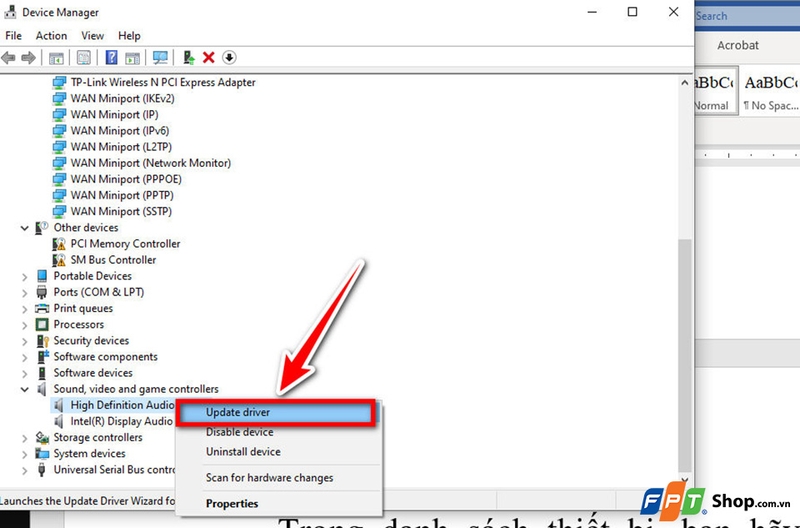This screenshot has width=800, height=528.
Task: Click the Intel(R) Display Audio speaker icon
Action: click(59, 421)
